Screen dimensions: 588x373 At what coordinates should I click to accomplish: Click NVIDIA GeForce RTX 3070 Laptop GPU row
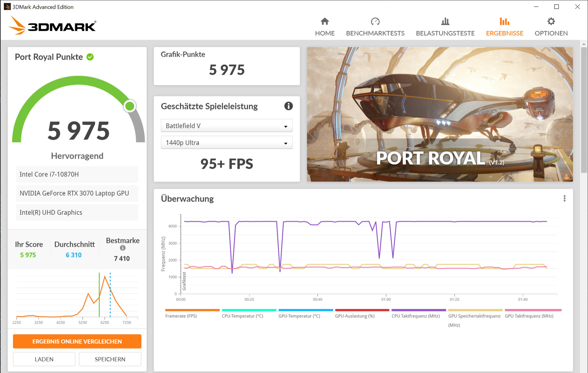click(x=77, y=193)
